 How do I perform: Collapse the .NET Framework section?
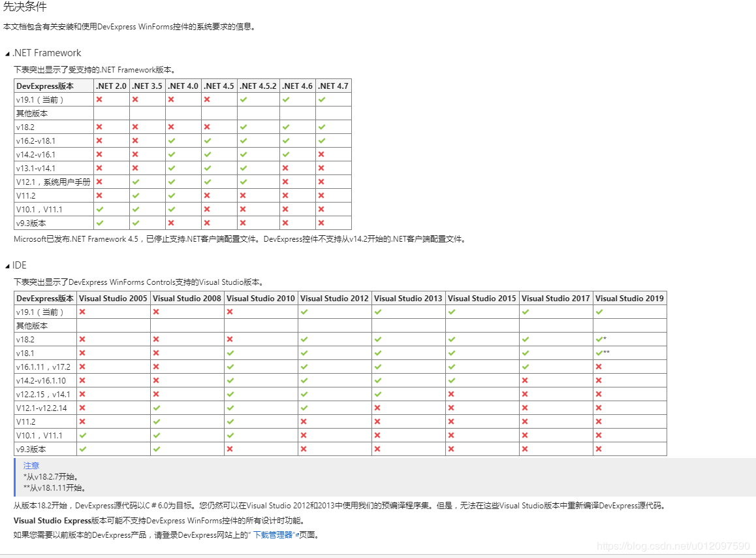click(7, 54)
